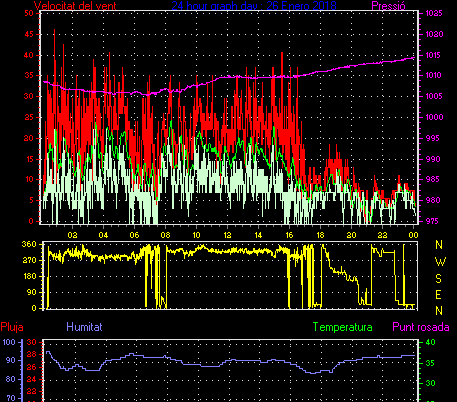The width and height of the screenshot is (457, 402).
Task: Click the 360 degree wind direction label
Action: click(x=29, y=244)
